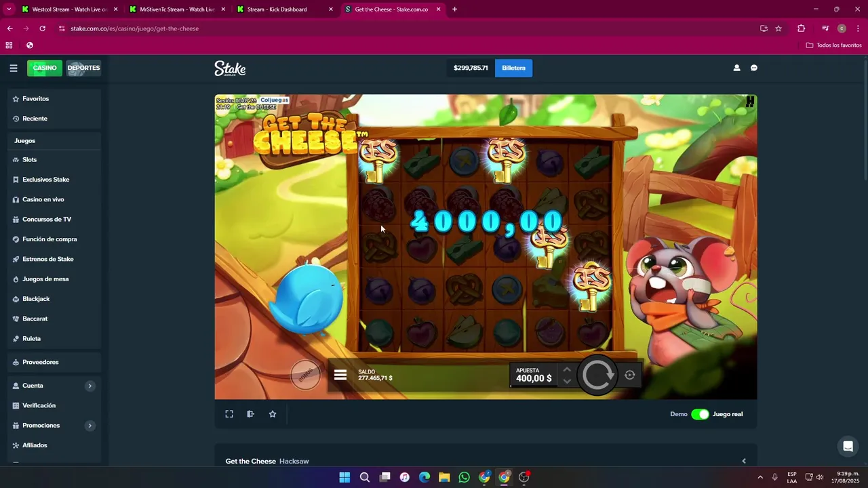Open the hamburger sidebar menu
The image size is (868, 488).
point(13,68)
